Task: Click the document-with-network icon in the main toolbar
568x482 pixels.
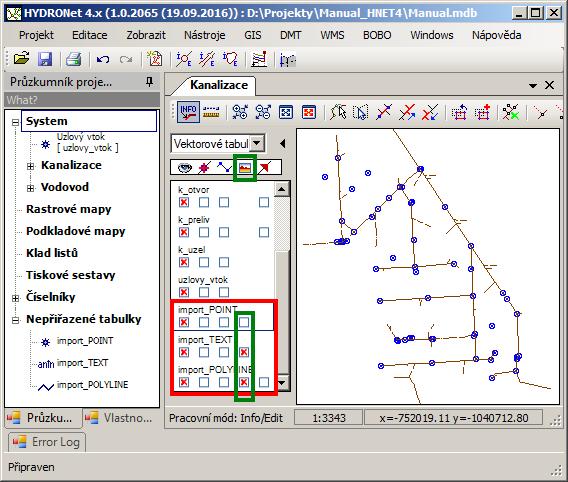Action: [155, 59]
